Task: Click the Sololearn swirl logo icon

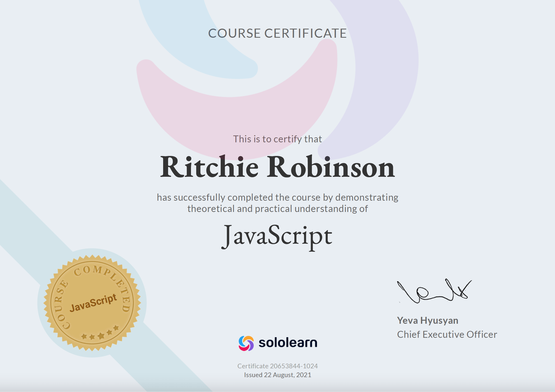Action: [x=246, y=343]
